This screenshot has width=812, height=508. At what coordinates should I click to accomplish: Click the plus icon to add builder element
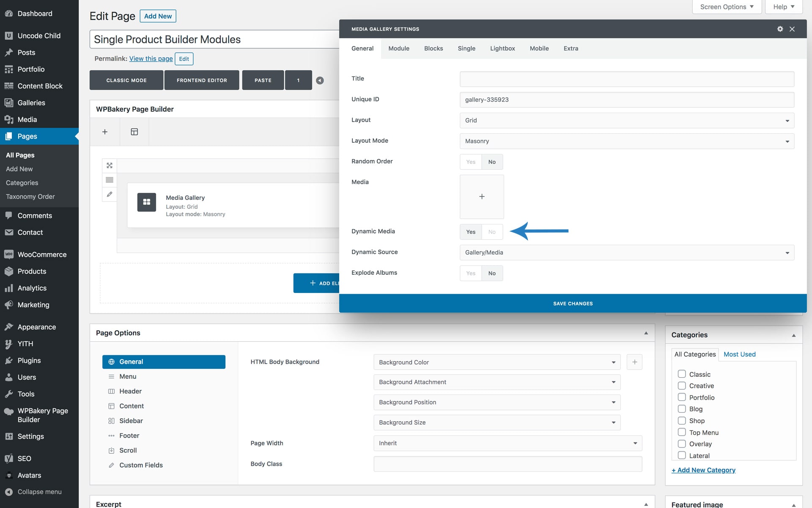point(105,132)
